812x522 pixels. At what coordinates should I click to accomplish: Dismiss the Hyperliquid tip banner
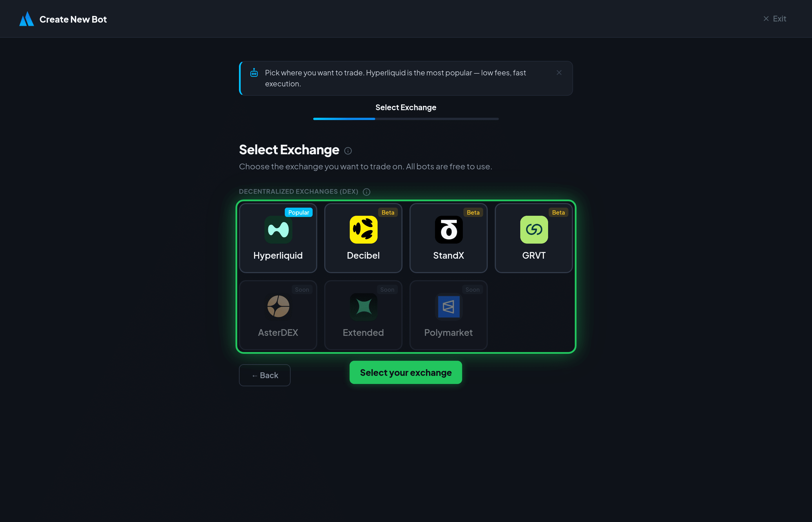pos(559,72)
